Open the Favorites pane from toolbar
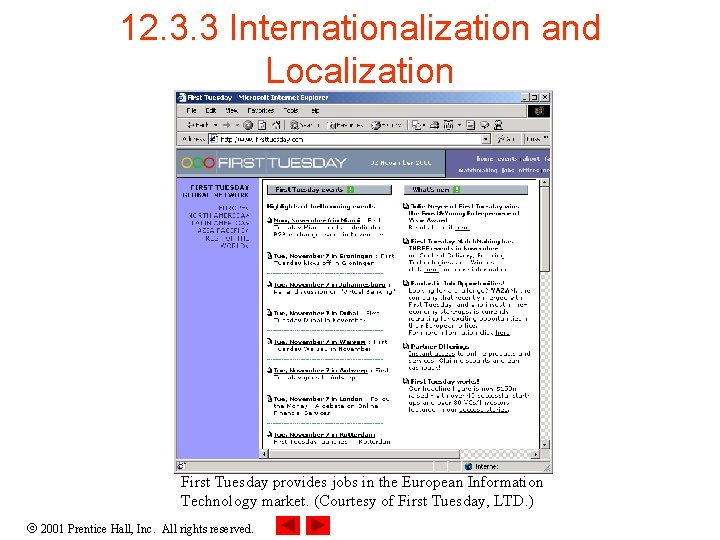 345,125
